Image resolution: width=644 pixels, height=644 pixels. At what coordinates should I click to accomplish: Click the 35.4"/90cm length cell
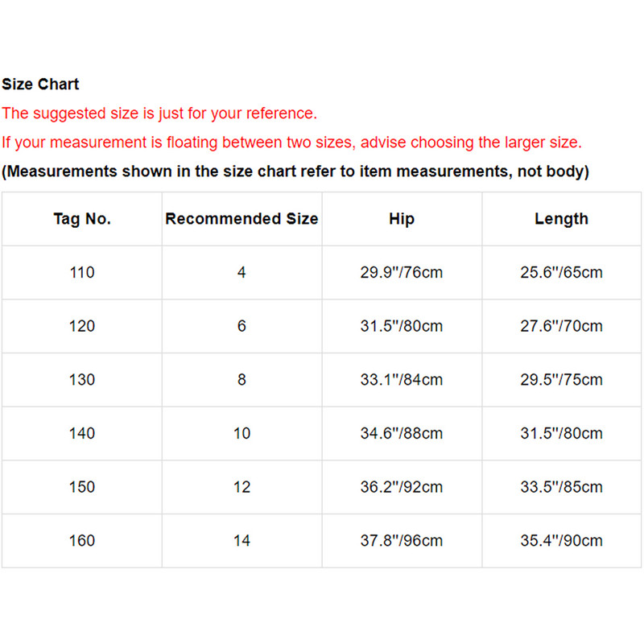click(x=561, y=541)
